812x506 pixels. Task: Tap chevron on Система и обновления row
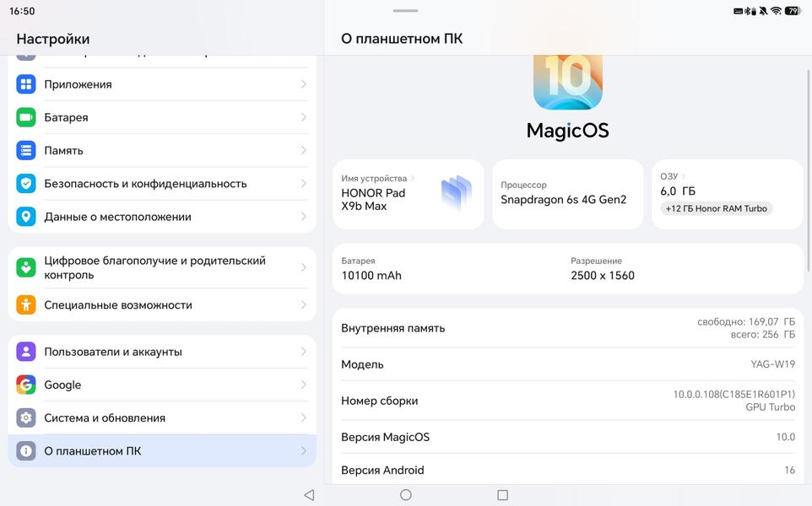pyautogui.click(x=304, y=417)
